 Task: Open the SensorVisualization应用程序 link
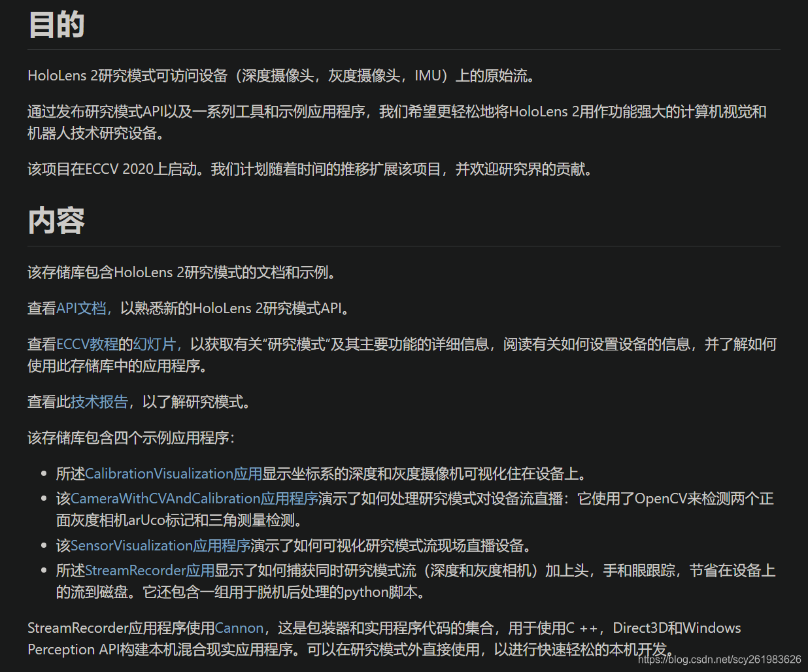click(x=160, y=545)
